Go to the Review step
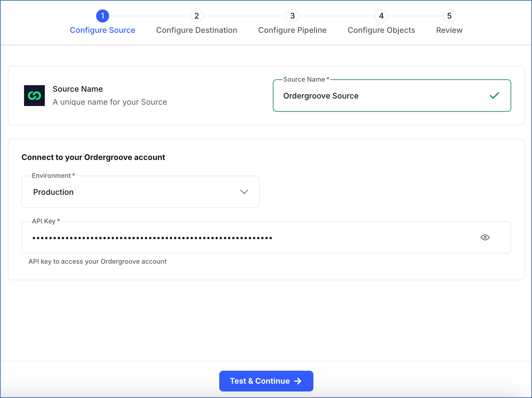This screenshot has height=398, width=532. click(x=449, y=30)
